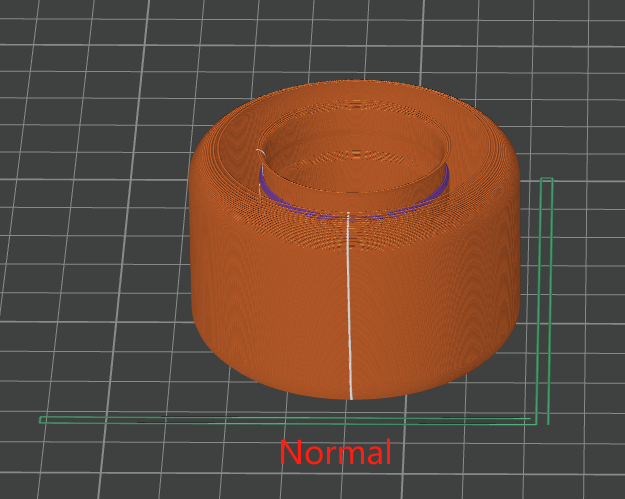Image resolution: width=625 pixels, height=499 pixels.
Task: Click the outer wall right of the seam
Action: (440, 300)
